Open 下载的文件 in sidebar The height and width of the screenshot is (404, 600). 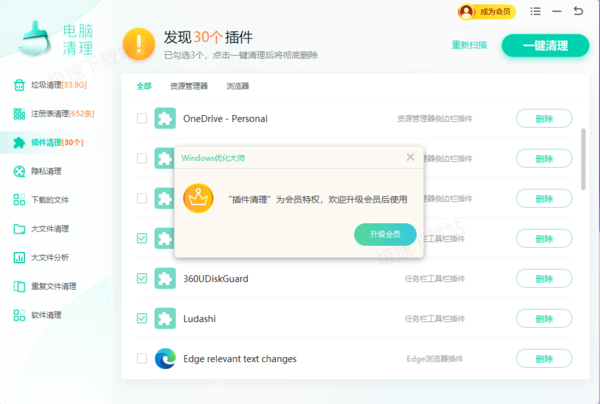coord(50,200)
